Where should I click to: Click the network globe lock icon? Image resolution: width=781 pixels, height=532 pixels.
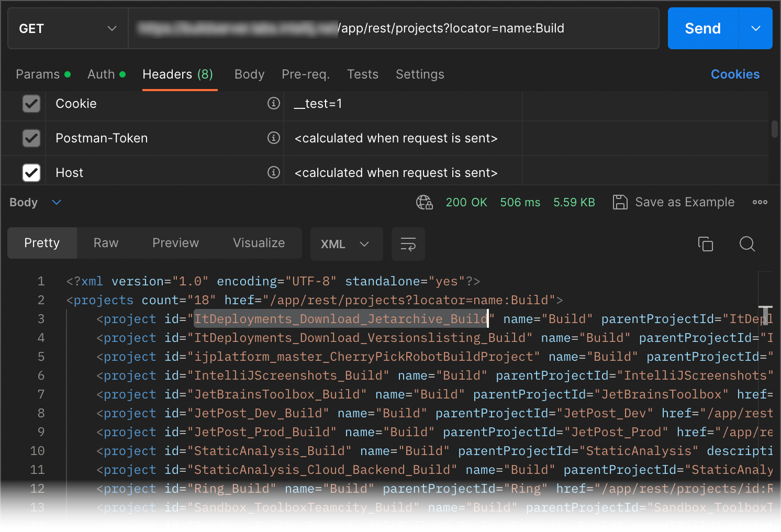(424, 202)
